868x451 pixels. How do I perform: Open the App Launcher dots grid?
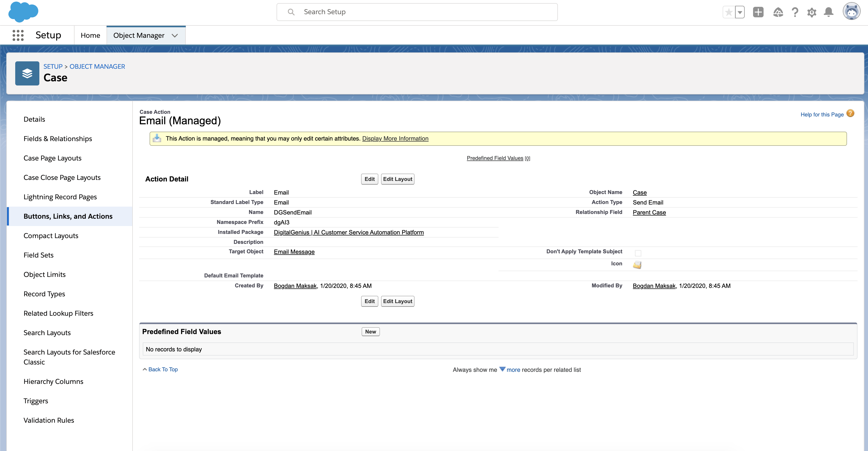click(18, 35)
